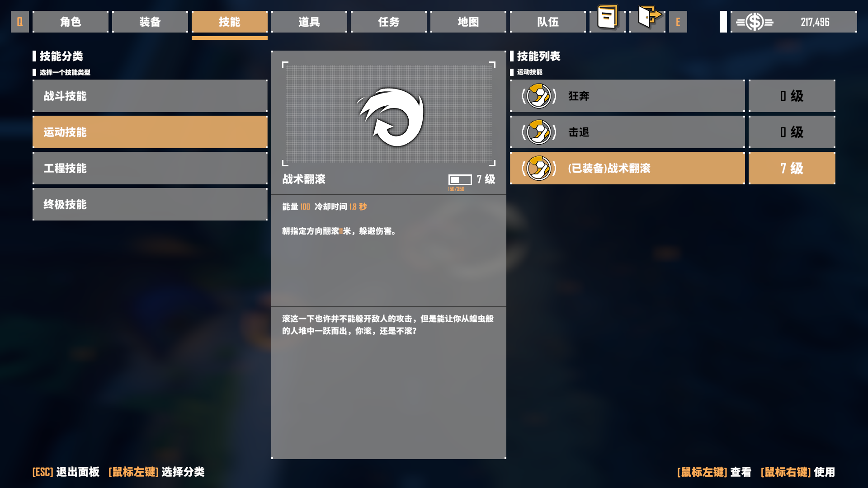The height and width of the screenshot is (488, 868).
Task: Go to the 道具 tab
Action: coord(309,22)
